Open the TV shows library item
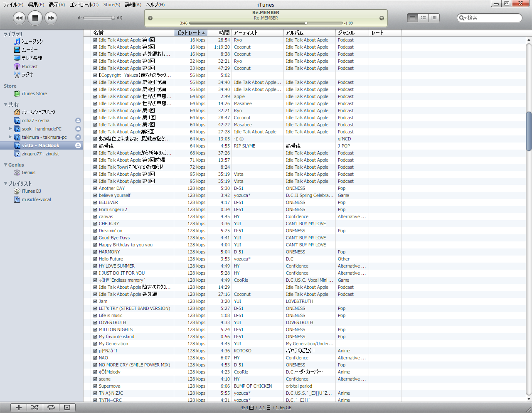 coord(28,58)
